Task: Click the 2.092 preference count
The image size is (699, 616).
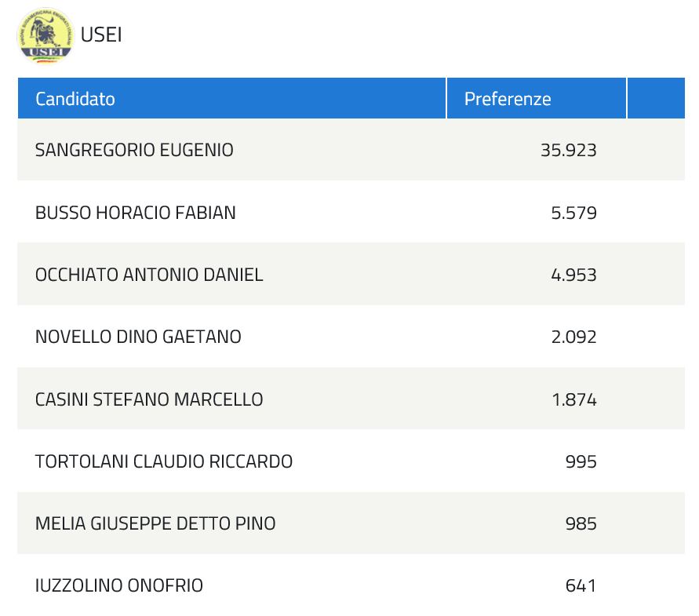Action: tap(573, 337)
